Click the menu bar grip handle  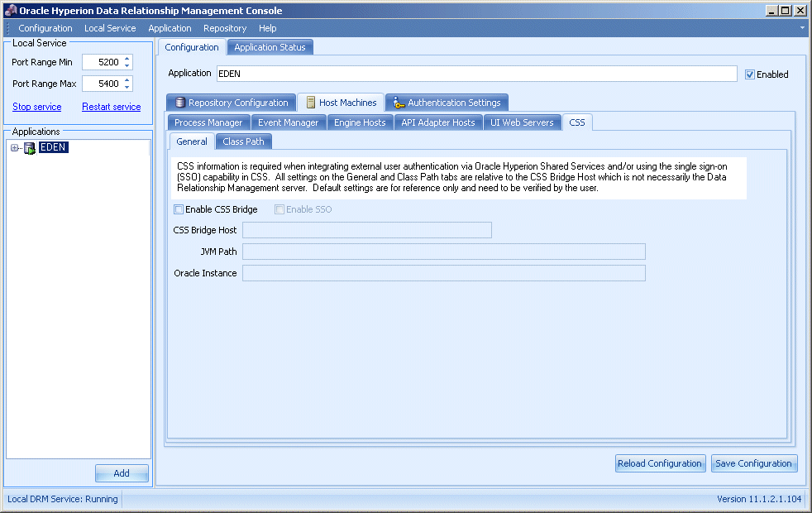pyautogui.click(x=8, y=28)
